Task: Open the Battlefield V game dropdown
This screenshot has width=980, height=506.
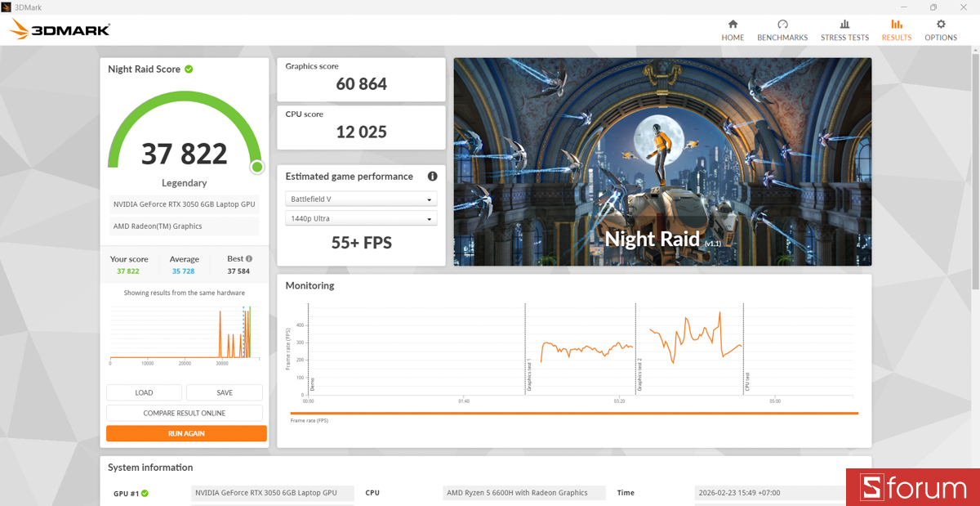Action: point(360,198)
